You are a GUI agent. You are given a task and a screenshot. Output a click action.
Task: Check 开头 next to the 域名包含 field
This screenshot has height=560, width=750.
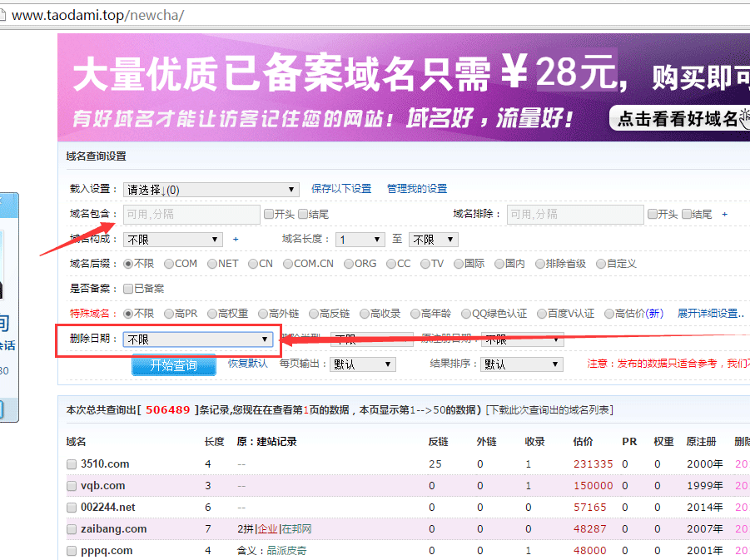click(268, 214)
